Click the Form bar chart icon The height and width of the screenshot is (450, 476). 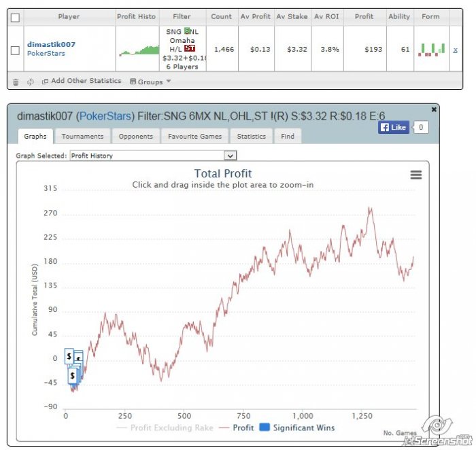(431, 50)
